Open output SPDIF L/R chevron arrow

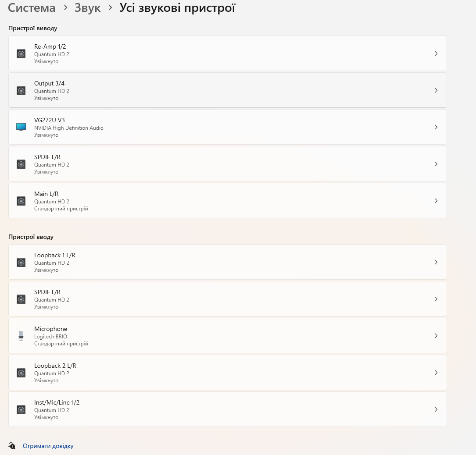tap(436, 164)
